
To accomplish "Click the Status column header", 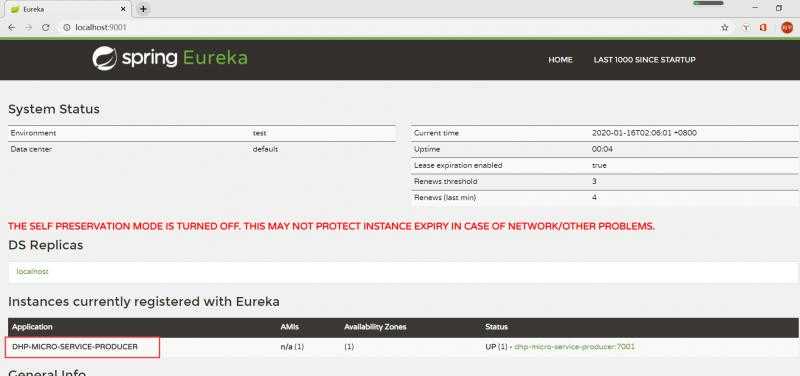I will click(496, 327).
